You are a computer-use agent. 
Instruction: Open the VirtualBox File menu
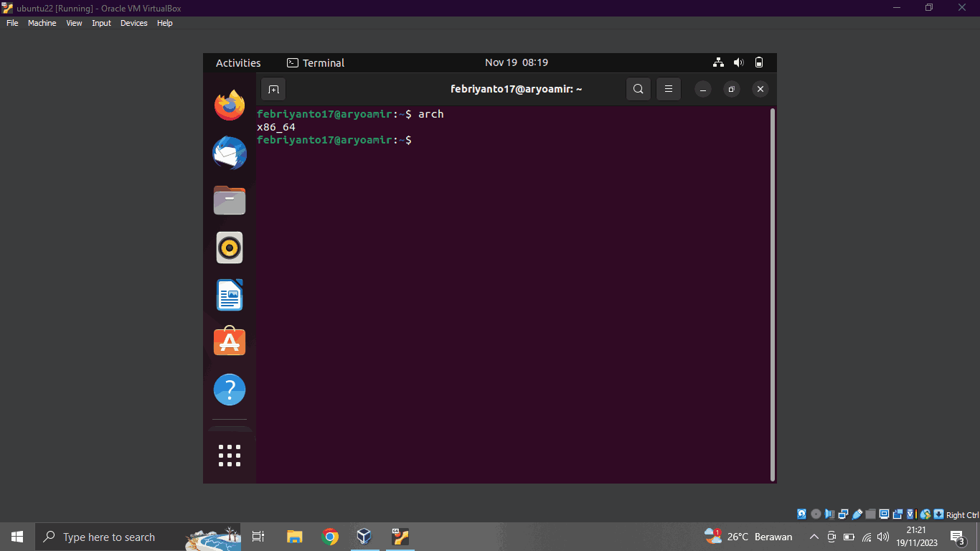[x=12, y=23]
